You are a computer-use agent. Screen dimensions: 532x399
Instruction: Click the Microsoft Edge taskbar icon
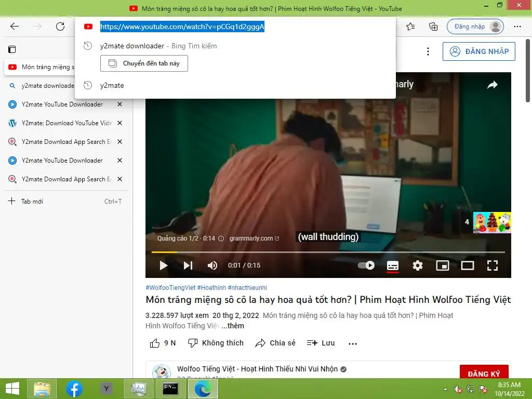pyautogui.click(x=203, y=389)
